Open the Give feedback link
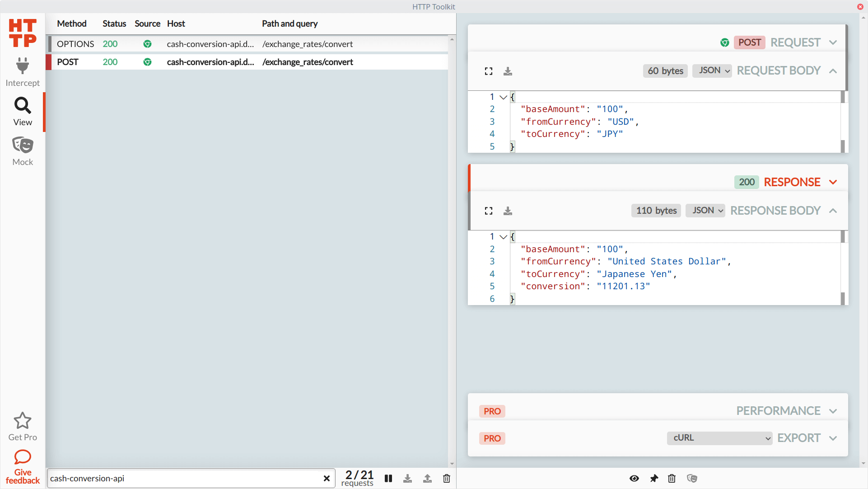 [22, 466]
